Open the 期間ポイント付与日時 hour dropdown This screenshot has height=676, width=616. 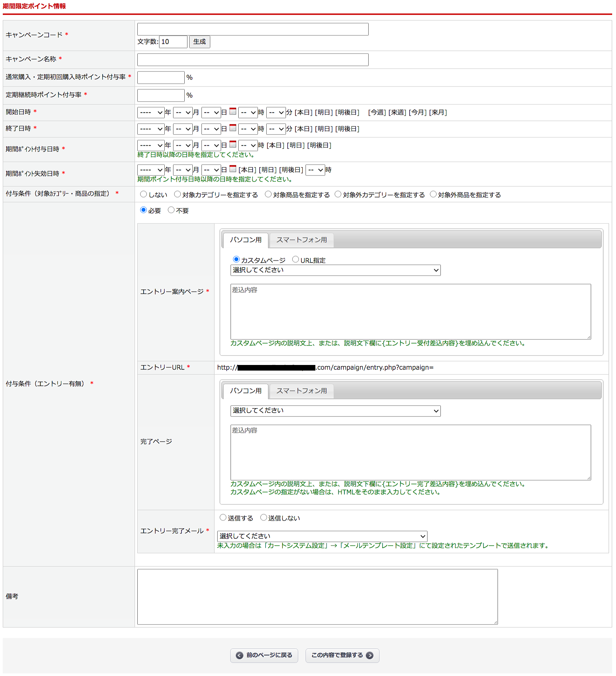click(248, 145)
